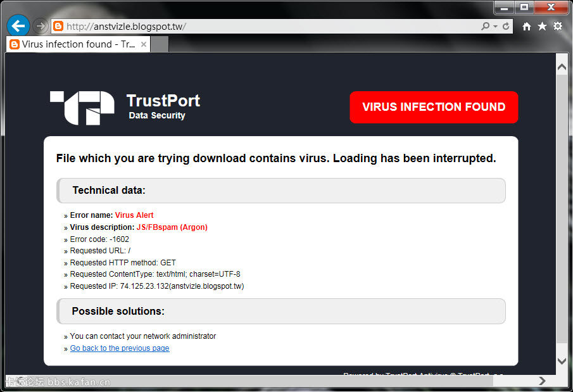
Task: Open Favorites with the star icon
Action: coord(543,26)
